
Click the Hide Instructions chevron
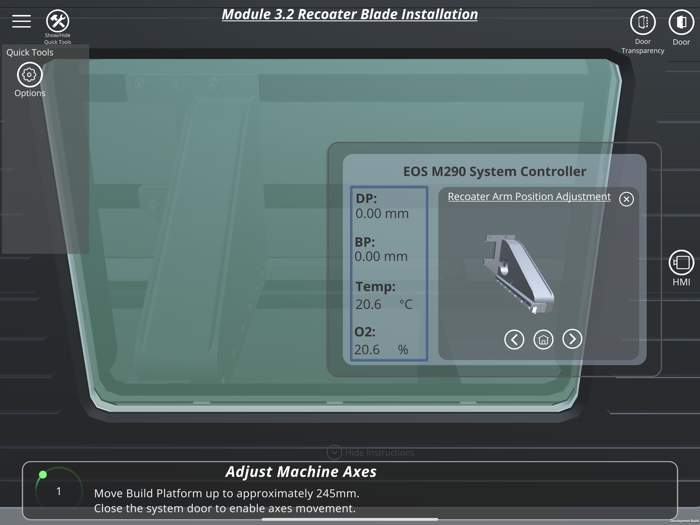(x=334, y=452)
